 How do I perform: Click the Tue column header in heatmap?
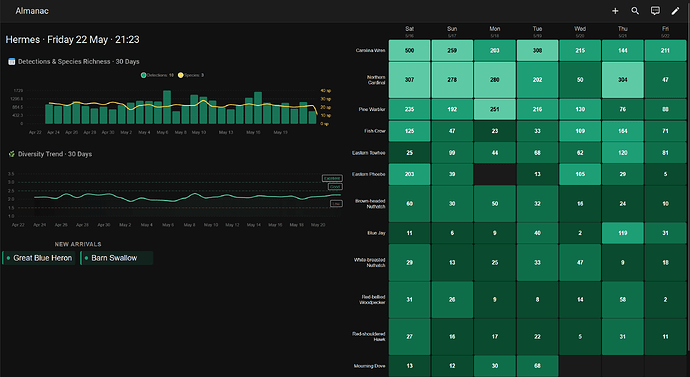[x=537, y=31]
